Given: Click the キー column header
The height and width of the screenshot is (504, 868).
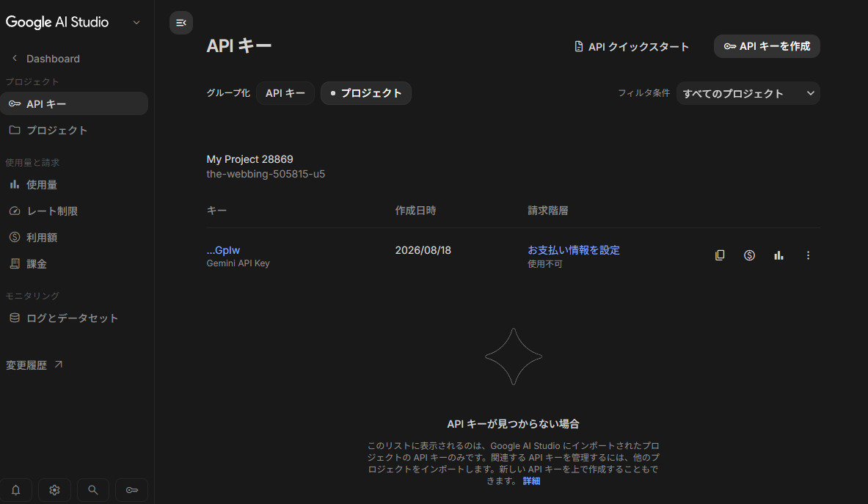Looking at the screenshot, I should coord(216,211).
